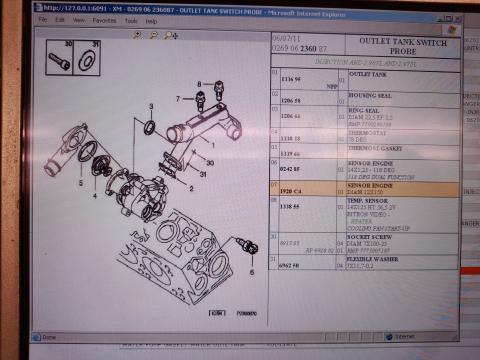
Task: Open the File menu
Action: pos(43,19)
